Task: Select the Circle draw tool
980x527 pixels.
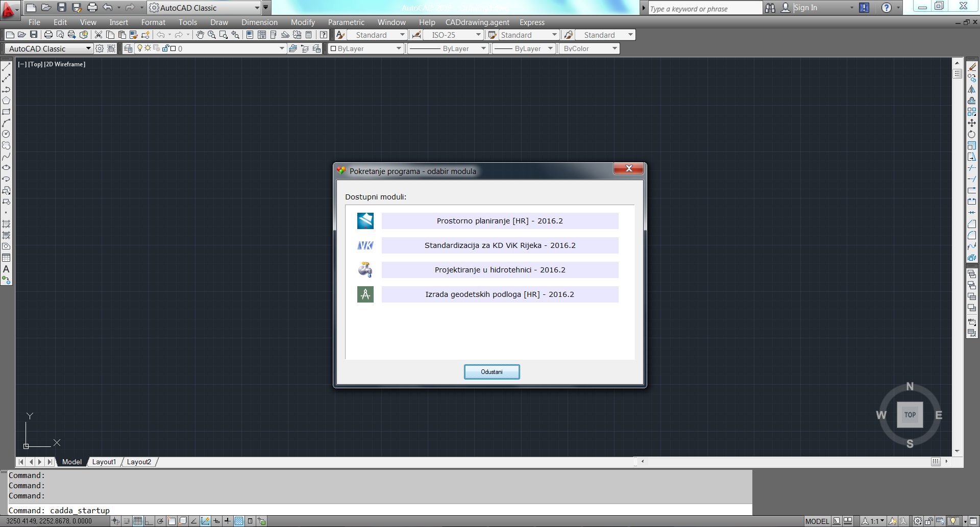Action: [x=6, y=134]
